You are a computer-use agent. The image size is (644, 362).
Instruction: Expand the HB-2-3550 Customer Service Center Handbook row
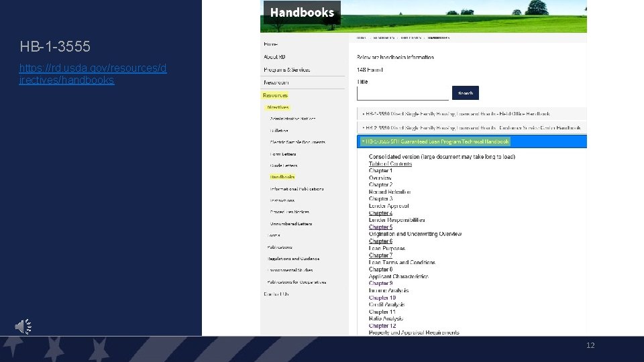472,127
